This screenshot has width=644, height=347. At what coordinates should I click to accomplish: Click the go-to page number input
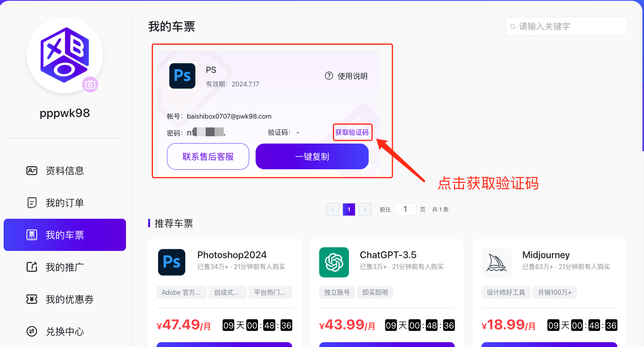405,209
